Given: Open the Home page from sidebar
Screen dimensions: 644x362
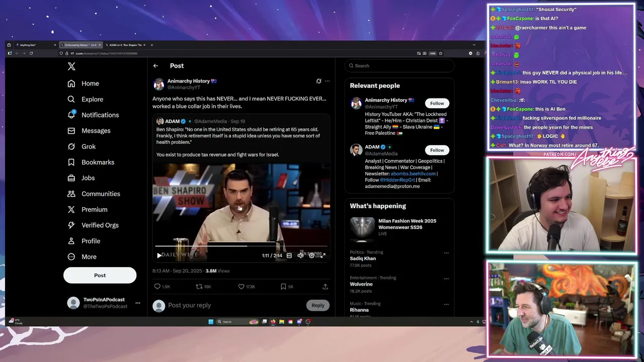Looking at the screenshot, I should coord(84,83).
